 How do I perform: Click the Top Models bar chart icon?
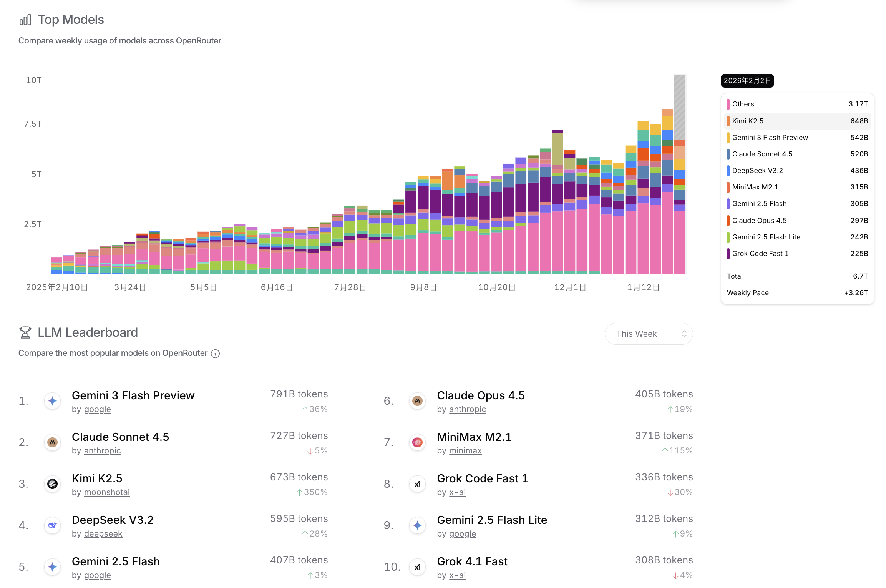(25, 20)
